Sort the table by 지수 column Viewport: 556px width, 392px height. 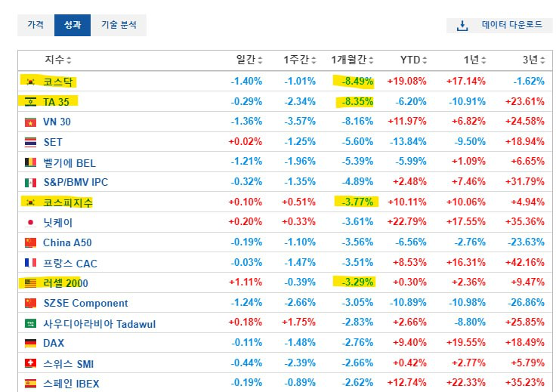57,60
